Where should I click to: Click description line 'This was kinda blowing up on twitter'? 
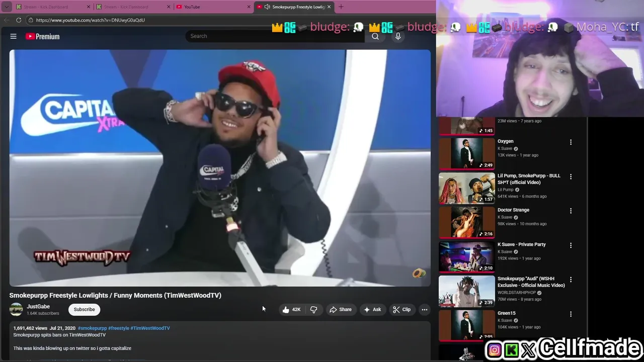[x=72, y=348]
